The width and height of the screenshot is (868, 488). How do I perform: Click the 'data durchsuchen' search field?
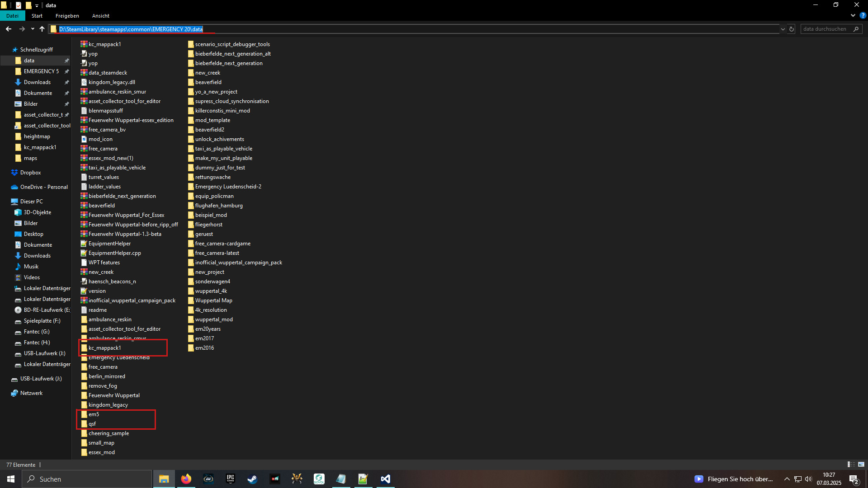(826, 29)
